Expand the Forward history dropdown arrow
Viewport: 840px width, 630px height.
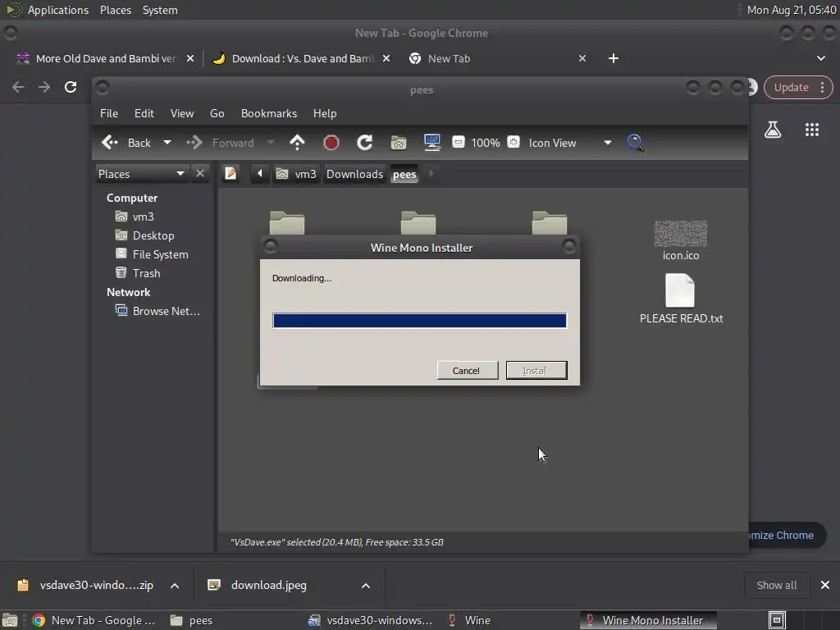(271, 143)
